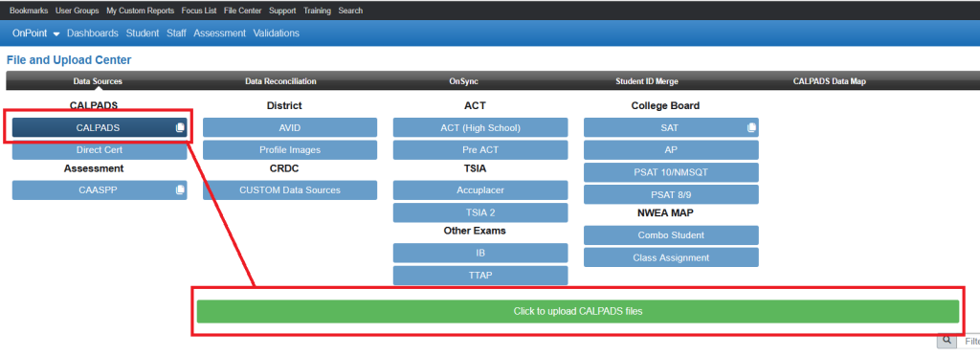
Task: Switch to the CALPADS Data Map tab
Action: [830, 81]
